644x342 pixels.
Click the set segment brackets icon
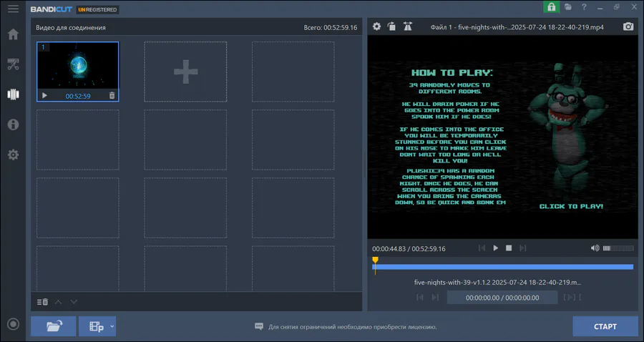click(x=570, y=297)
